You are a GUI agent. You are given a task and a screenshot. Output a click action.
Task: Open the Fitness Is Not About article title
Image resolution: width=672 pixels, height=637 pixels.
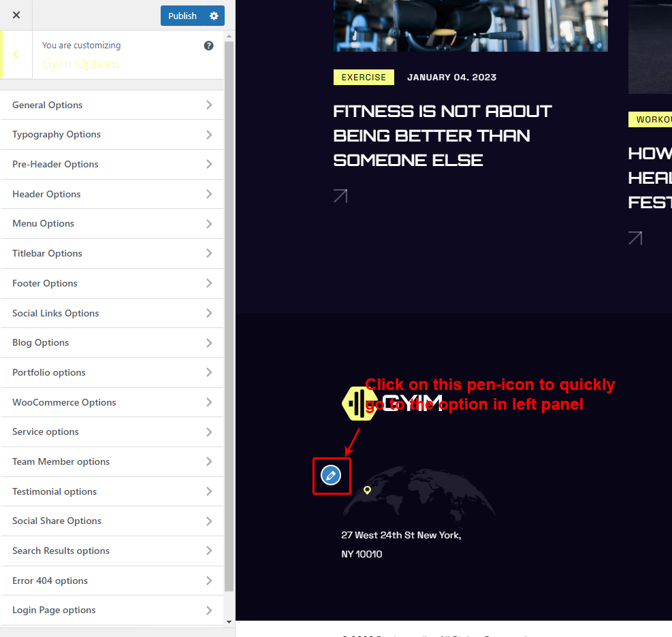(442, 135)
